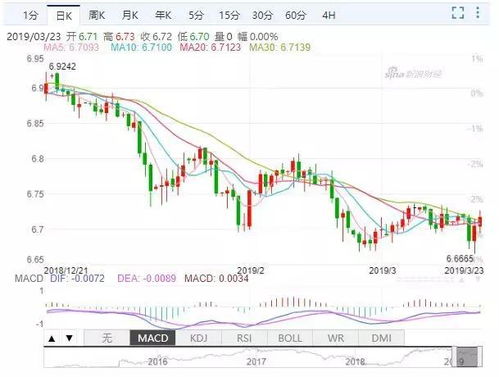Click the 2019/3/23 axis date label

tap(464, 270)
